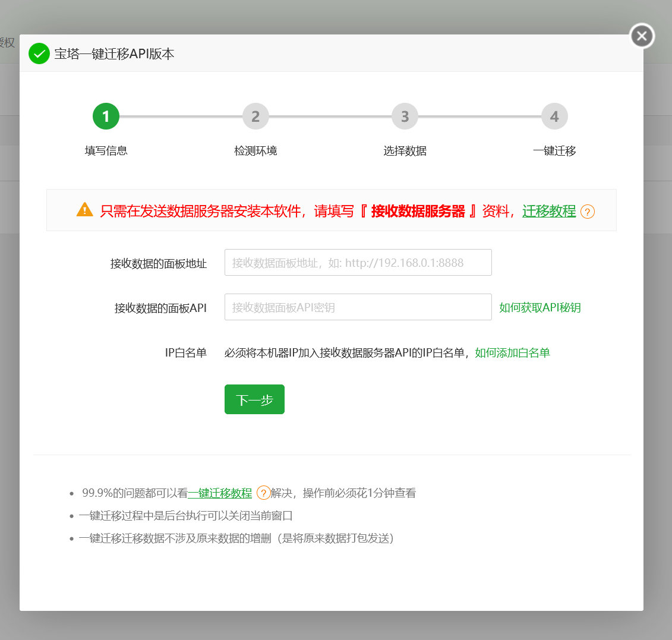Click the 检测环境 step label

point(255,151)
